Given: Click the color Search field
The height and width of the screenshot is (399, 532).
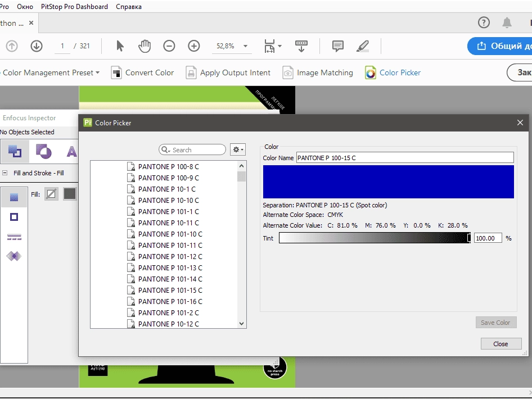Looking at the screenshot, I should [x=192, y=149].
